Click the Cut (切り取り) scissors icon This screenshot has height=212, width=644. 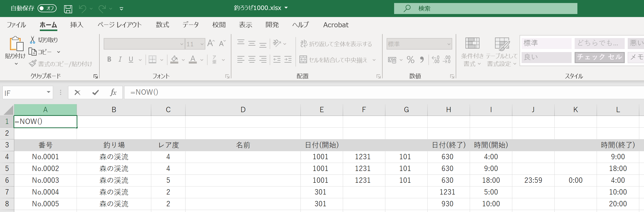tap(33, 40)
